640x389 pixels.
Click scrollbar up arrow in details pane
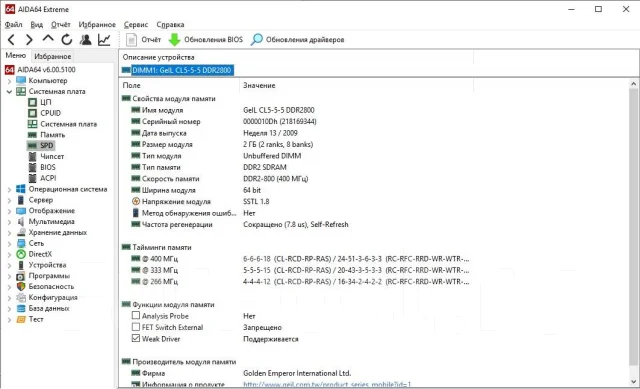pos(633,84)
